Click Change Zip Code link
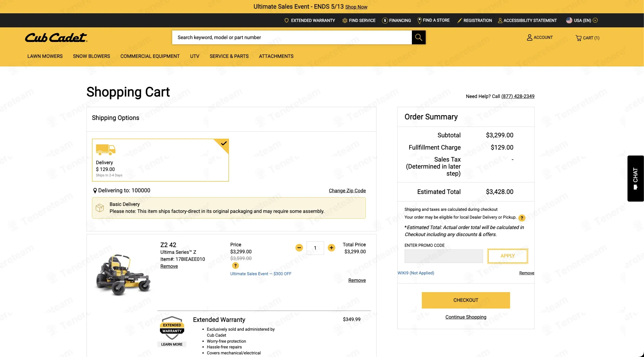644x357 pixels. click(347, 190)
